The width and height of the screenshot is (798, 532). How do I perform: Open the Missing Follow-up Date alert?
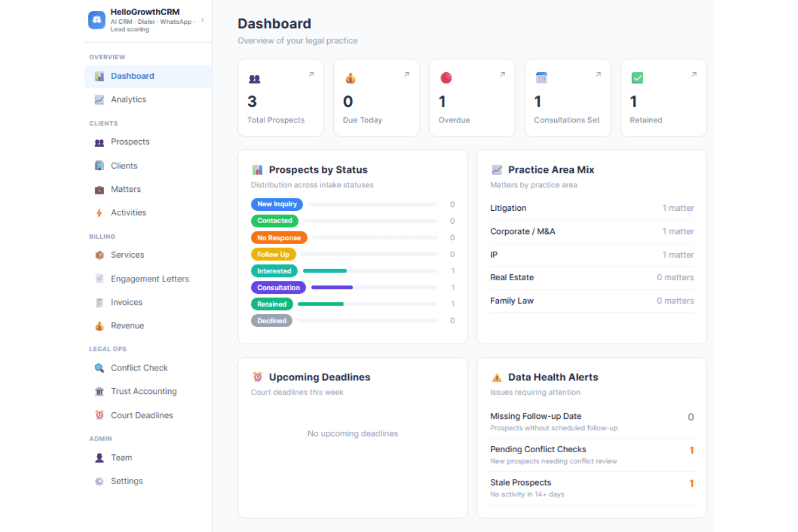[592, 422]
